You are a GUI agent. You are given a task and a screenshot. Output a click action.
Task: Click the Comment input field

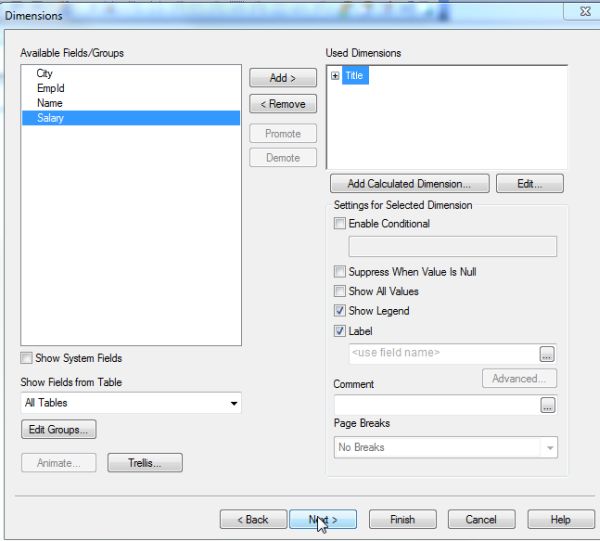pyautogui.click(x=437, y=405)
